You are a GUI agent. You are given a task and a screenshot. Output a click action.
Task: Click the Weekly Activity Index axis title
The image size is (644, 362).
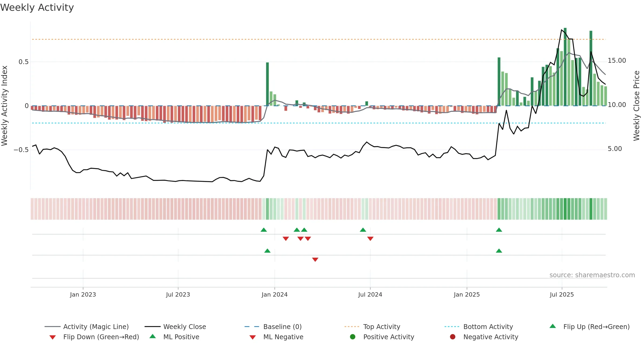pos(5,106)
